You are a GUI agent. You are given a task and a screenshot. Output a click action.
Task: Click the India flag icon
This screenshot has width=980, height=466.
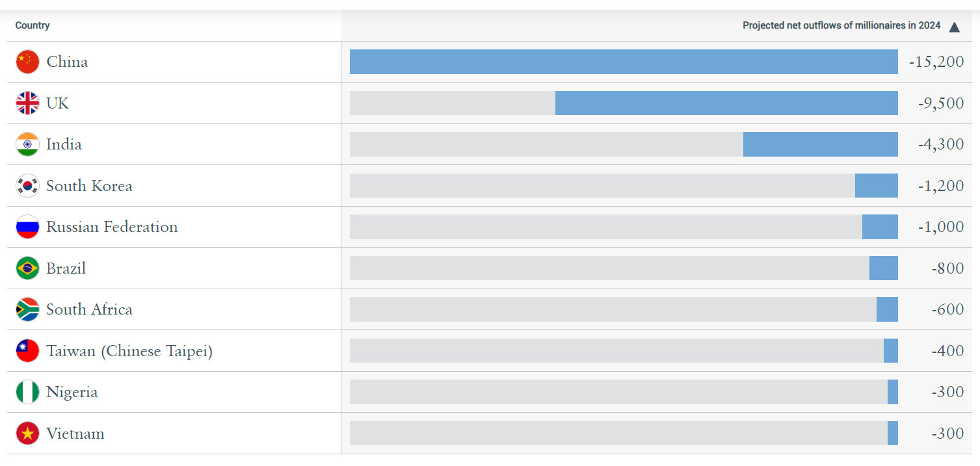27,144
